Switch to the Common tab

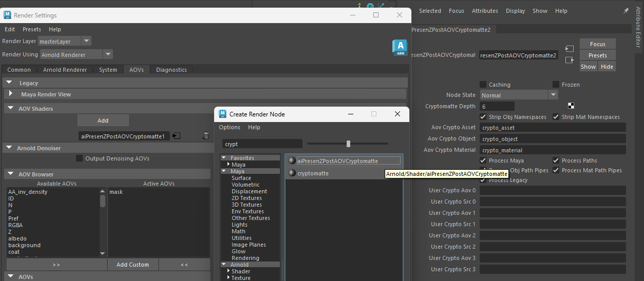[19, 70]
